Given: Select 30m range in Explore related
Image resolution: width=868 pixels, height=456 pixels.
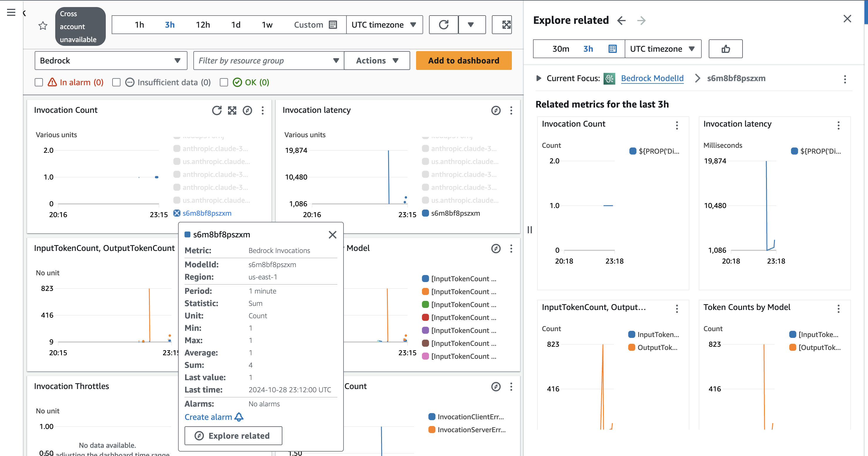Looking at the screenshot, I should click(x=560, y=49).
